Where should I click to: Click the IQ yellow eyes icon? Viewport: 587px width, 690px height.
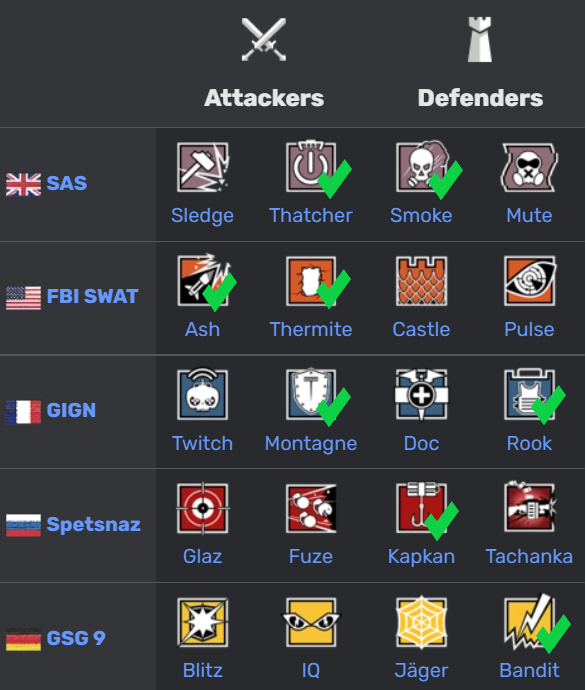click(x=311, y=622)
